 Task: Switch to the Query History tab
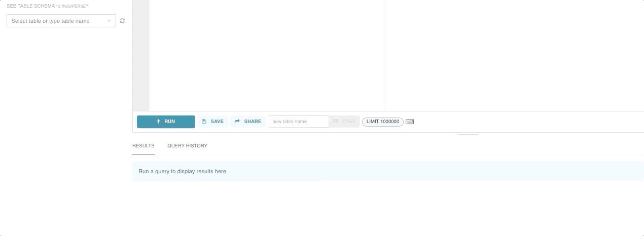[187, 146]
